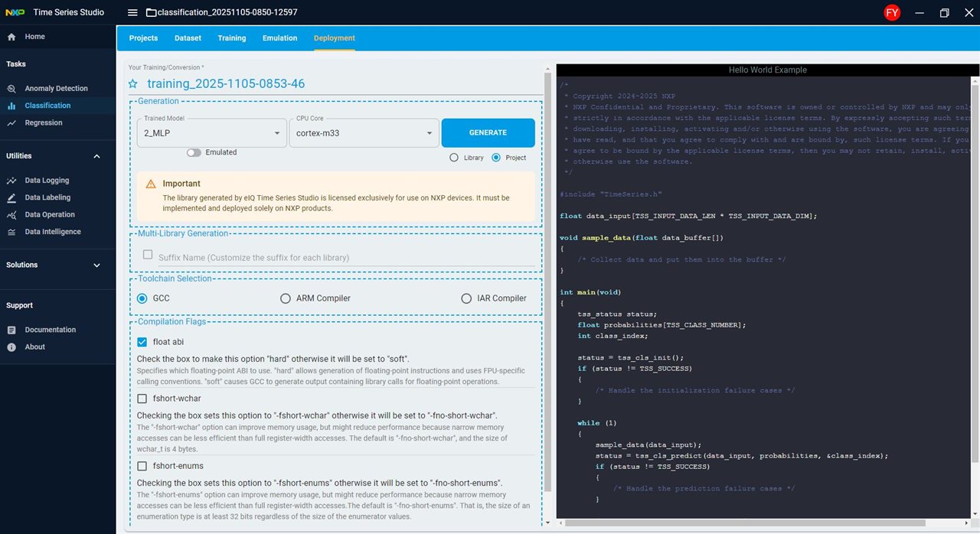Click the Home icon in sidebar

11,37
